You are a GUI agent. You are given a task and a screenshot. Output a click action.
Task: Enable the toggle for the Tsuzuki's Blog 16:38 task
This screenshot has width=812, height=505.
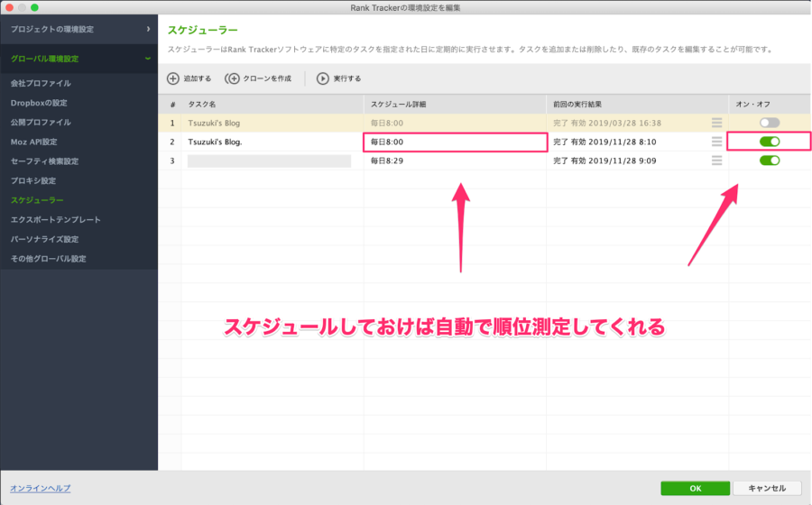770,123
